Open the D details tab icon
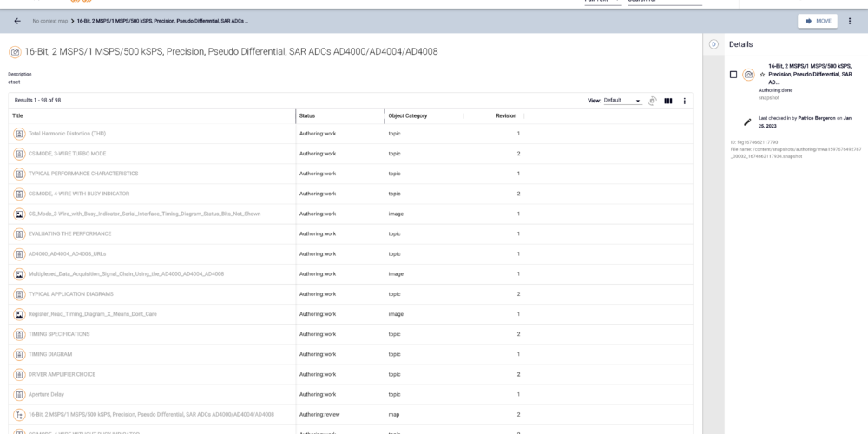 coord(713,44)
